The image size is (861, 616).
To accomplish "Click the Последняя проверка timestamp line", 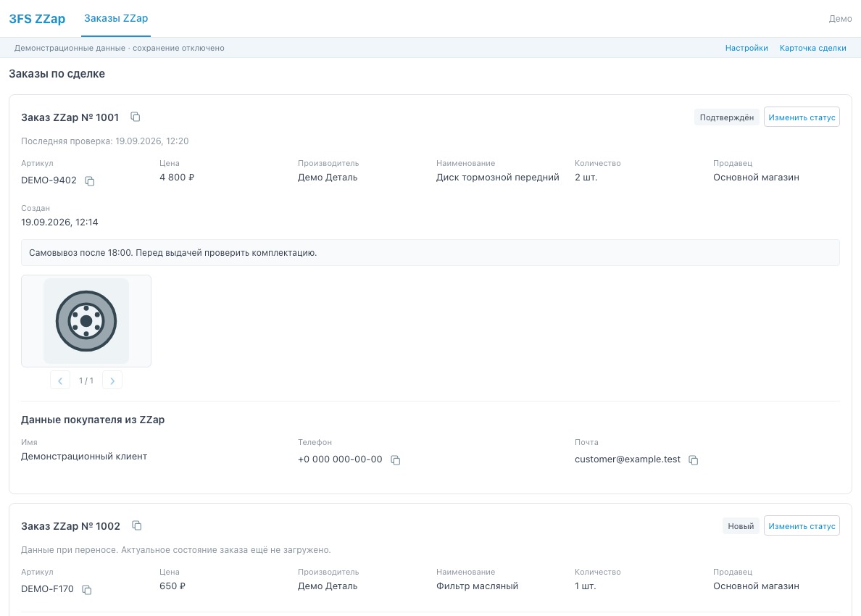I will pos(105,141).
